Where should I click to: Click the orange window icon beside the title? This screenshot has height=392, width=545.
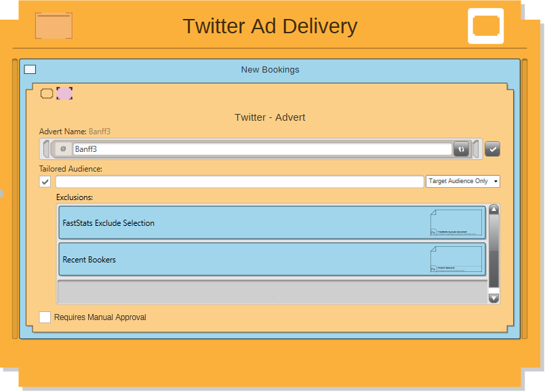[54, 25]
